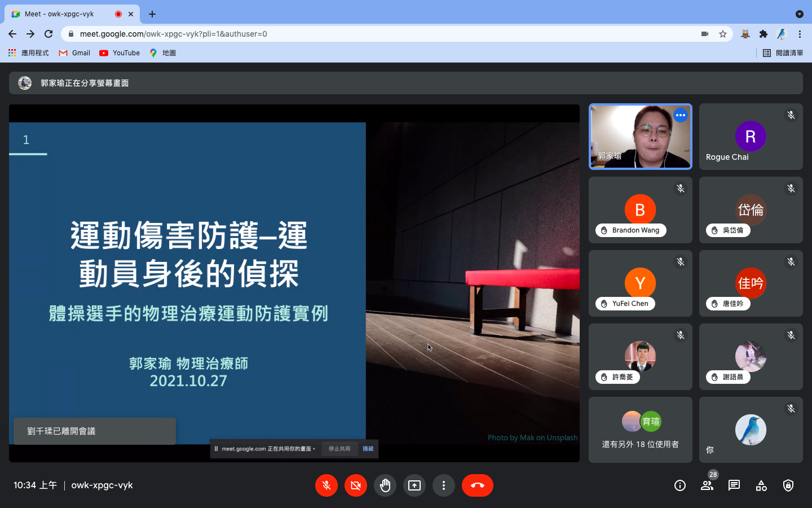
Task: Leave the call with red hang-up button
Action: click(x=478, y=485)
